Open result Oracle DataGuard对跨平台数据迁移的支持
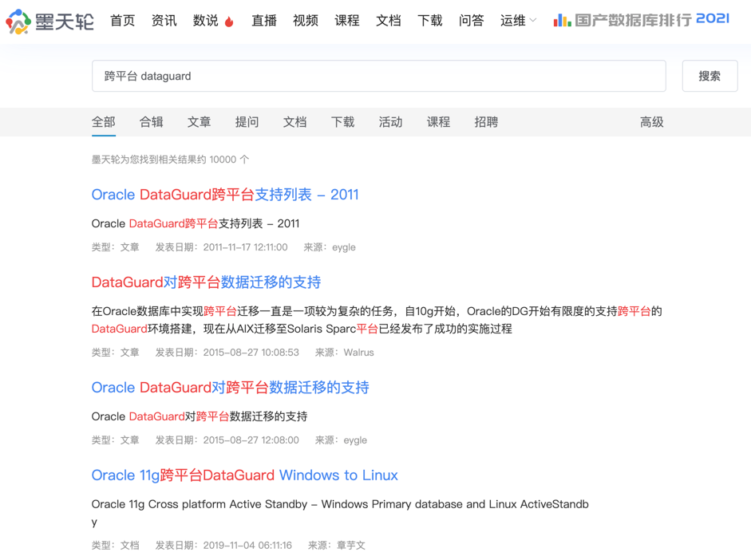 [x=231, y=388]
